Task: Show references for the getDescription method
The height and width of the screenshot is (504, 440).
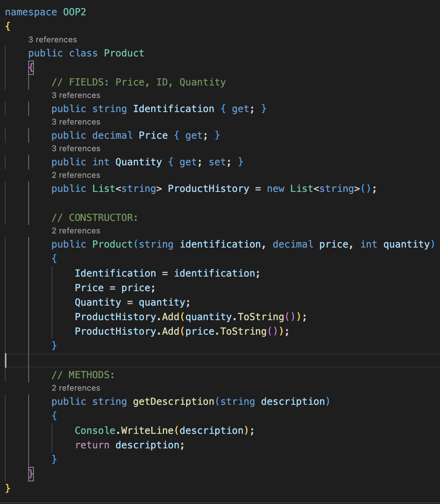Action: (x=76, y=388)
